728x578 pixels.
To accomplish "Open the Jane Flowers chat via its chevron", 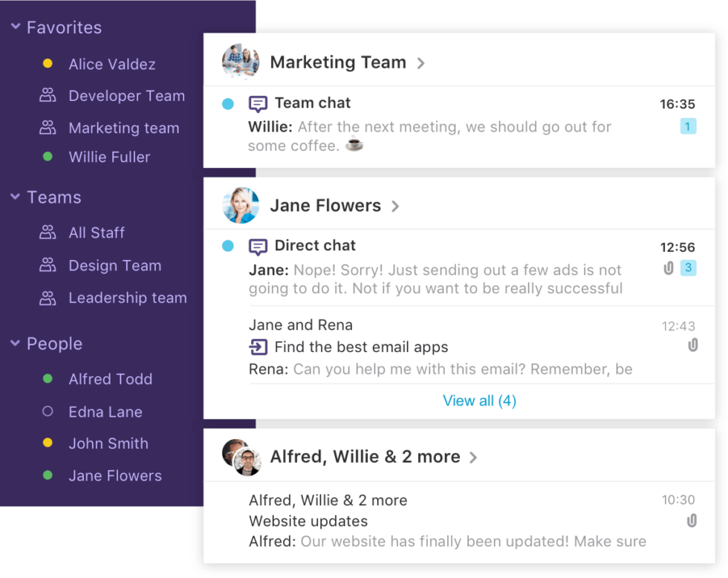I will click(x=394, y=206).
